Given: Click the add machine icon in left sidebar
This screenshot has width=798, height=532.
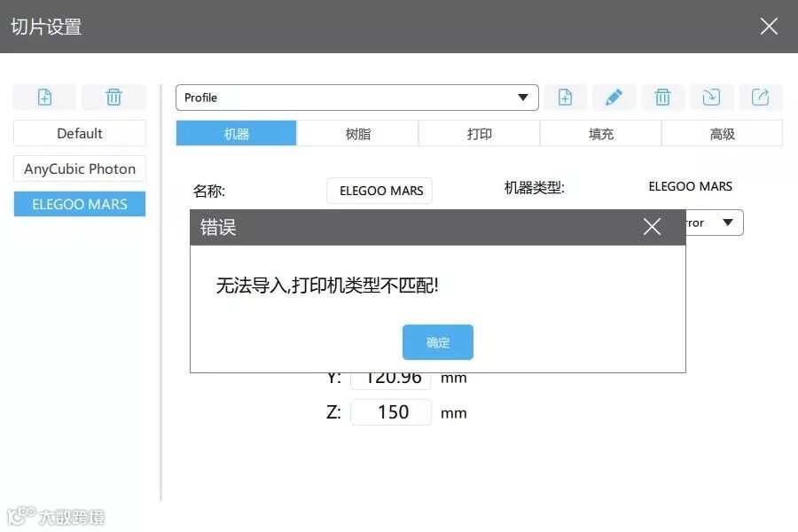Looking at the screenshot, I should click(x=45, y=98).
